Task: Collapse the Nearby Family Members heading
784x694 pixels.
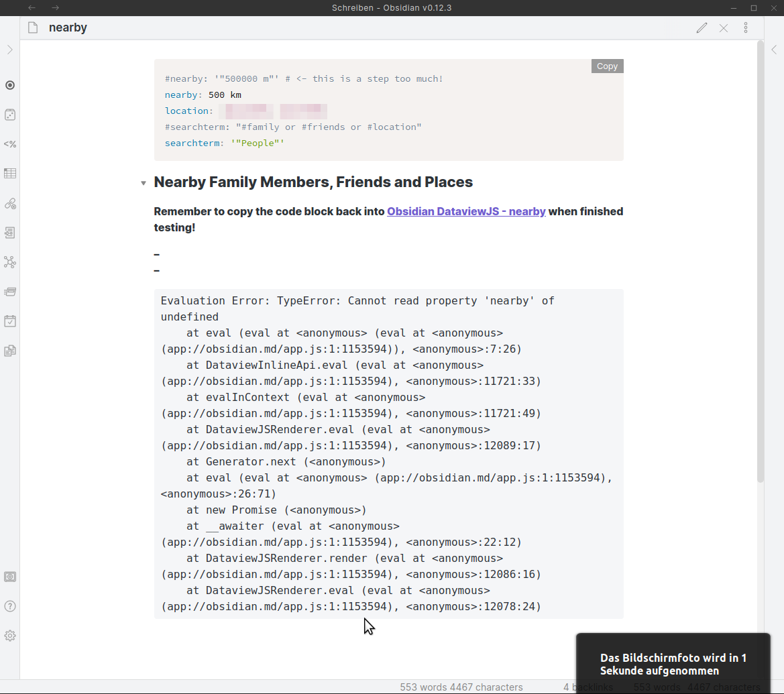Action: [144, 182]
